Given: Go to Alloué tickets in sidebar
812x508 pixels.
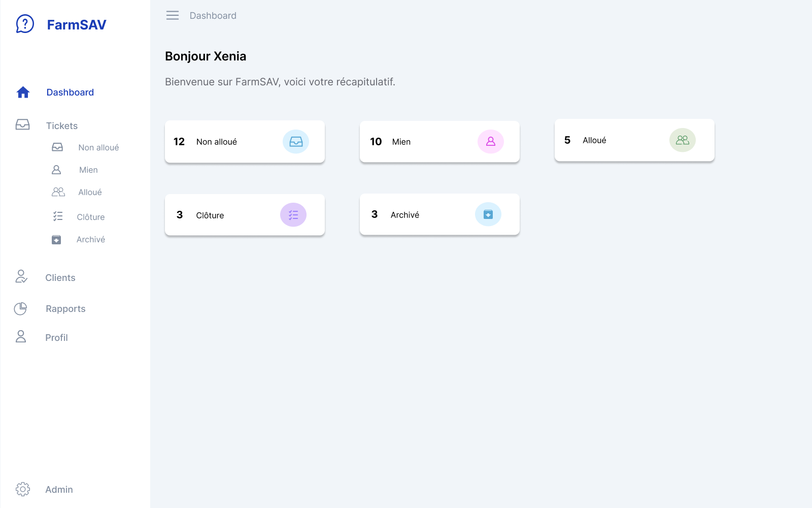Looking at the screenshot, I should point(90,192).
